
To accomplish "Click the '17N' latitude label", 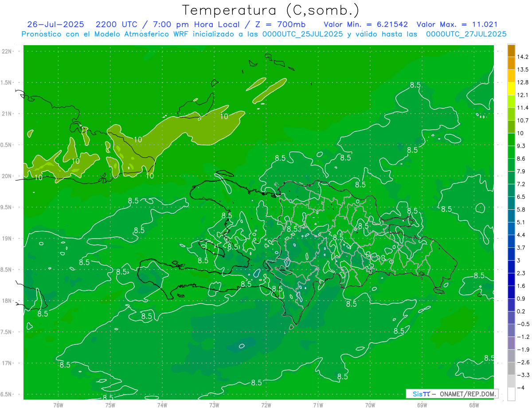I will coord(7,364).
